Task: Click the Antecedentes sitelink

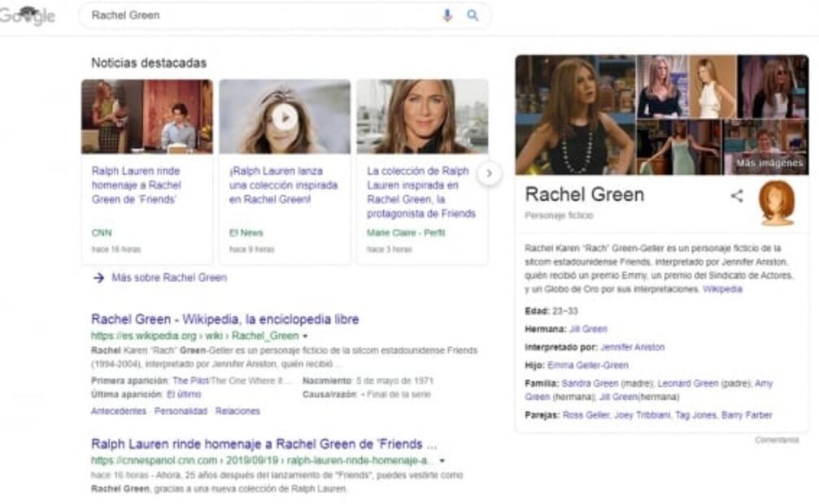Action: pos(119,411)
